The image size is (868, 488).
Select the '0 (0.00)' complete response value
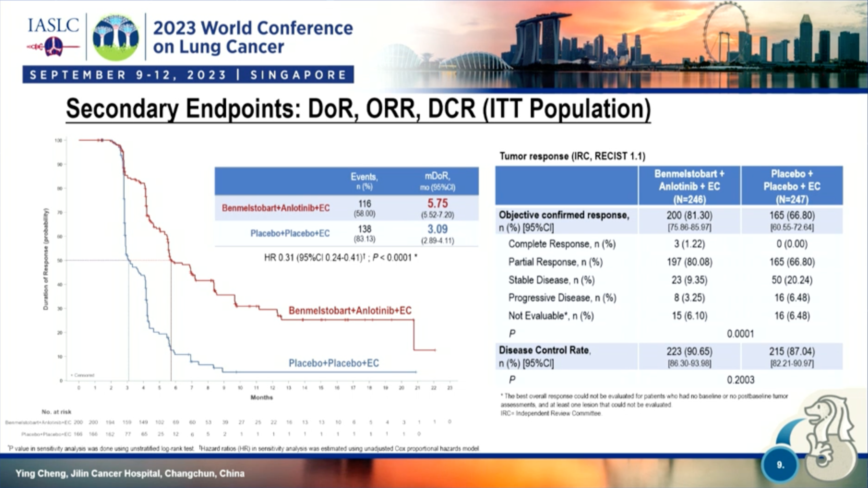click(792, 244)
